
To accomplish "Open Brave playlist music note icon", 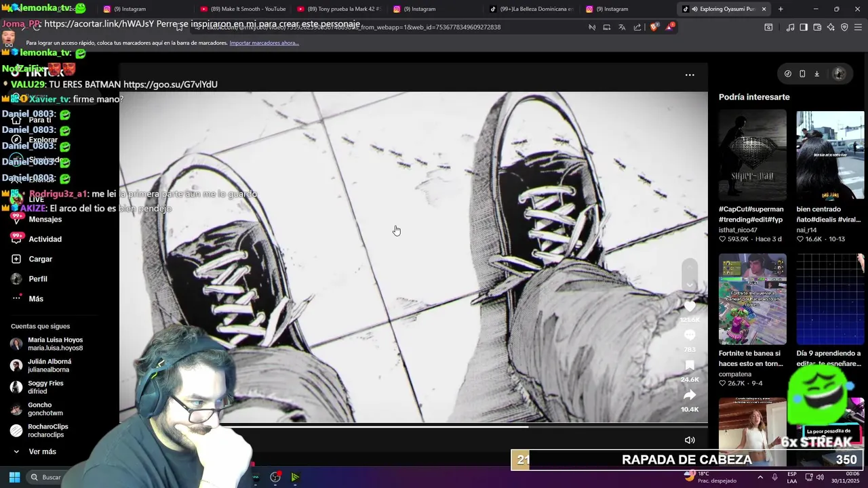I will [x=790, y=27].
